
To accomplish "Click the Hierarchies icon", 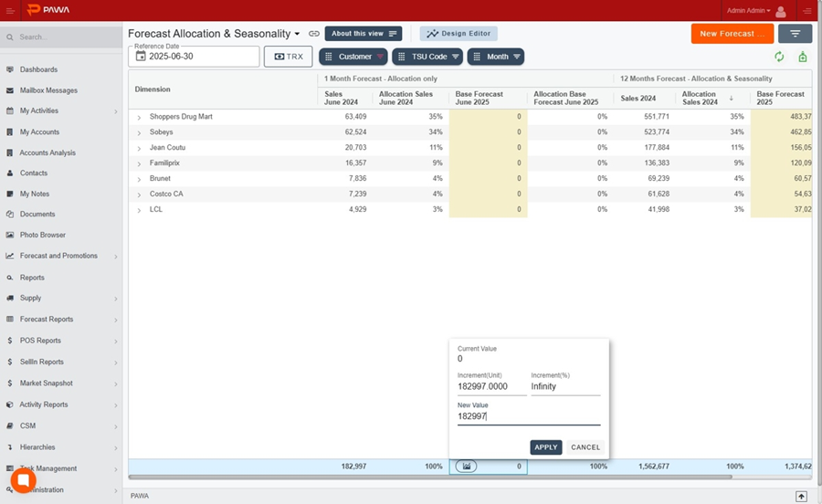I will (x=10, y=447).
